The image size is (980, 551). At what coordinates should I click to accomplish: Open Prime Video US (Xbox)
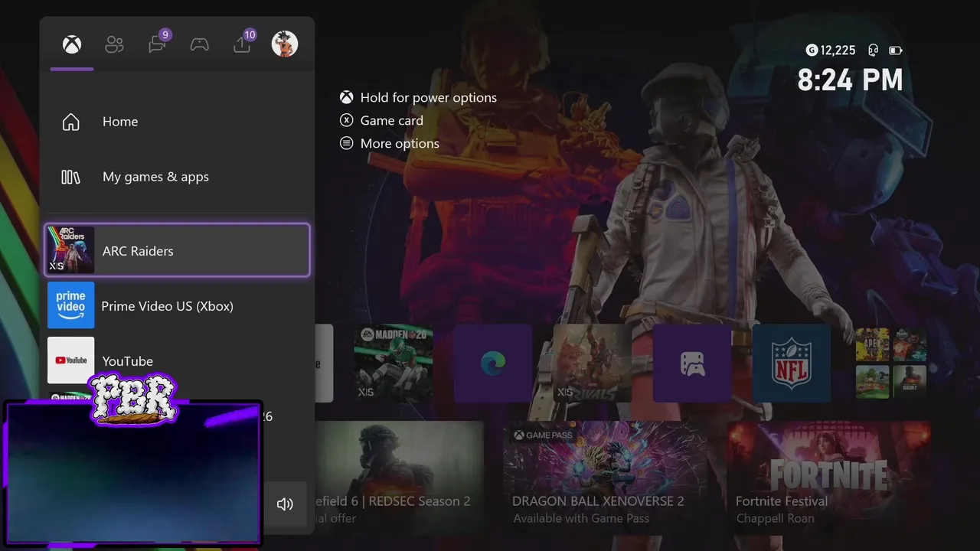coord(177,305)
